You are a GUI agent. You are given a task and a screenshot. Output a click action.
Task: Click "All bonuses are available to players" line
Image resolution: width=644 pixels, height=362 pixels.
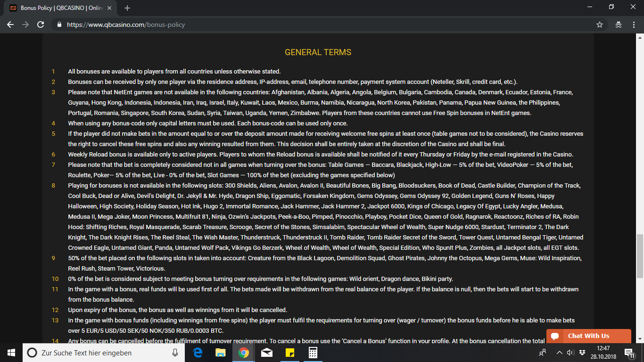click(x=174, y=72)
